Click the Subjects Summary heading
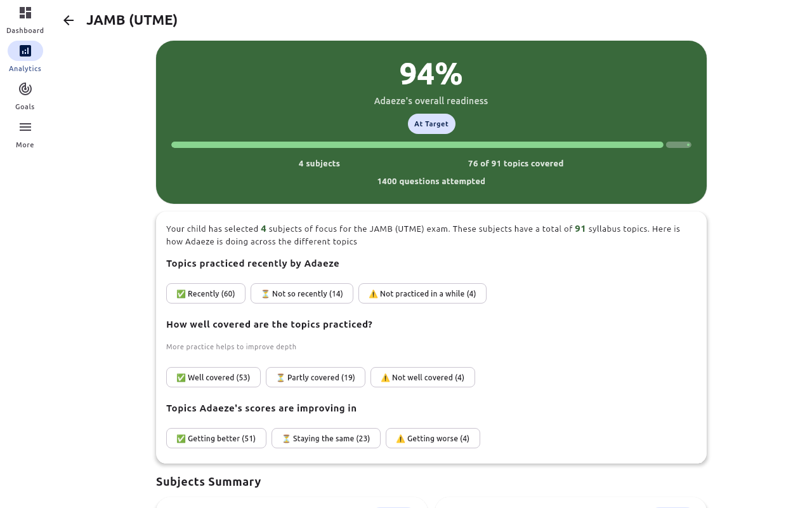The height and width of the screenshot is (508, 812). coord(209,481)
